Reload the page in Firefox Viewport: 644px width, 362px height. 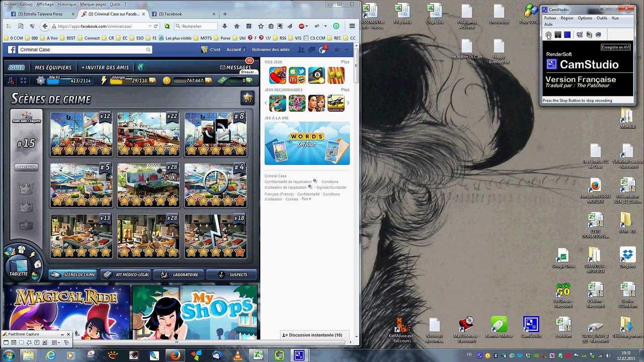tap(156, 26)
